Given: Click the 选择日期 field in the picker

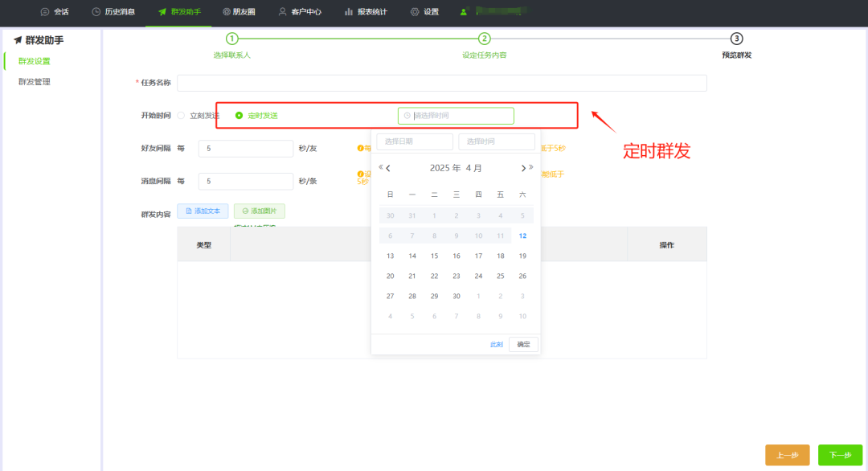Looking at the screenshot, I should [x=415, y=141].
